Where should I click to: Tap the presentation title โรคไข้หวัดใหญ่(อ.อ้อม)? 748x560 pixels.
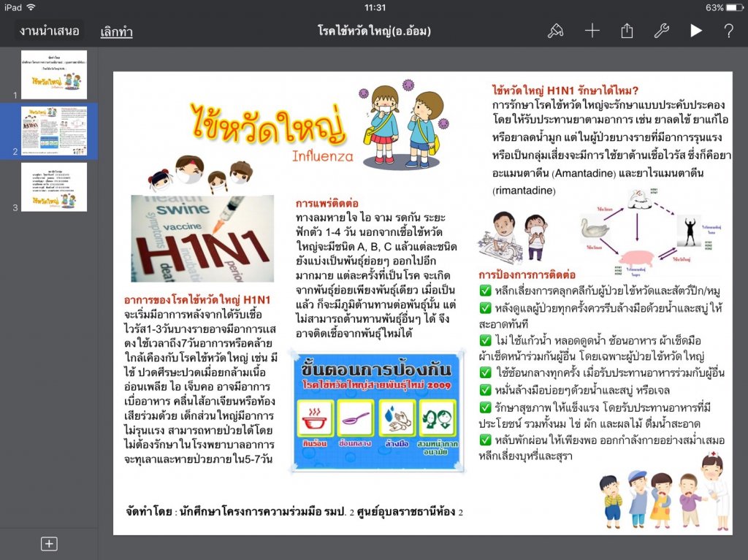(374, 31)
